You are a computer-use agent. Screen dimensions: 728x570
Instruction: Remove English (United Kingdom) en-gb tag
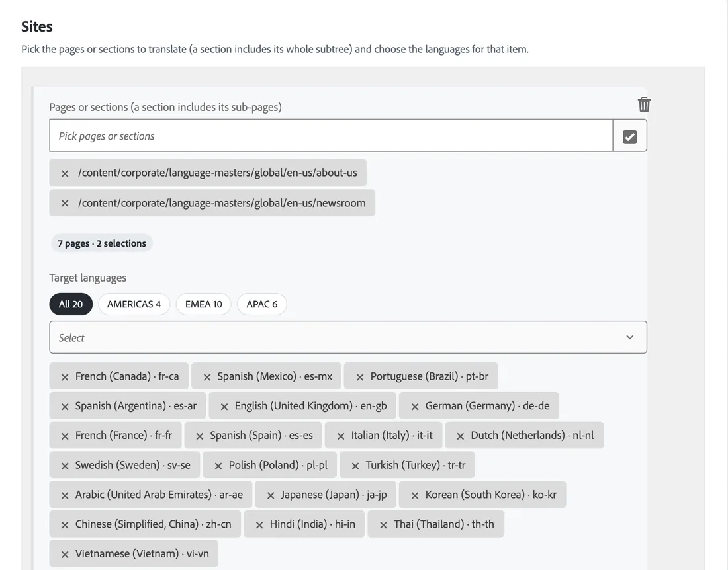click(x=224, y=407)
